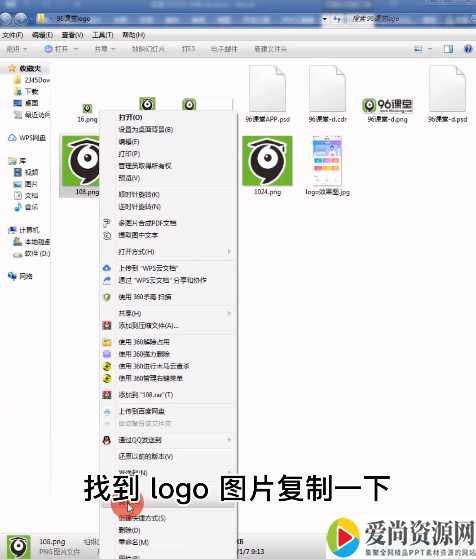
Task: Open the 文件(F) menu in the menu bar
Action: pos(12,35)
